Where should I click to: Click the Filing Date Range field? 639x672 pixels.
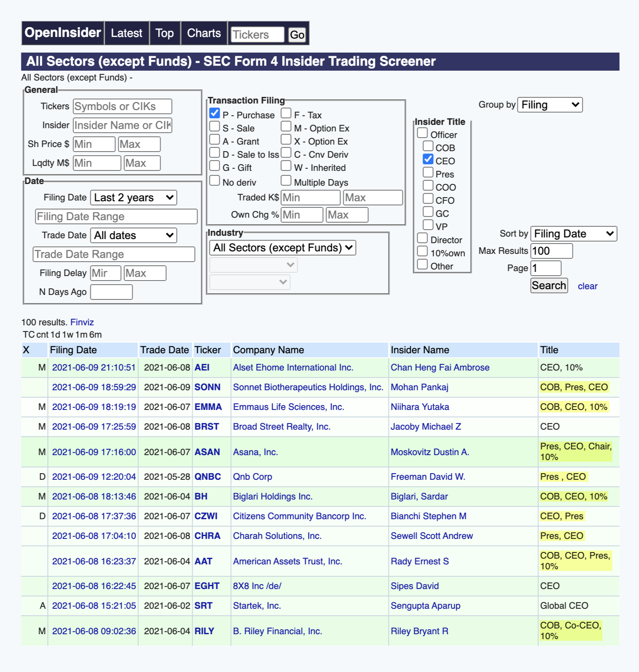(116, 216)
